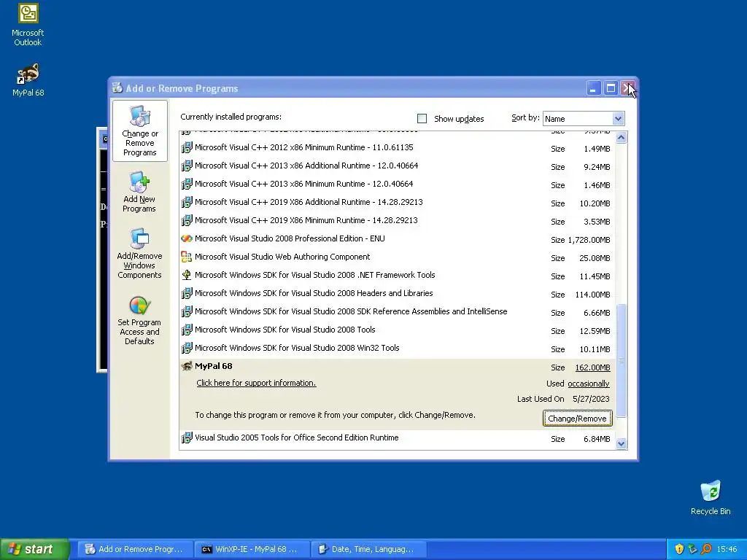Click the Visual Studio 2008 Professional Edition icon
This screenshot has width=747, height=560.
click(187, 238)
